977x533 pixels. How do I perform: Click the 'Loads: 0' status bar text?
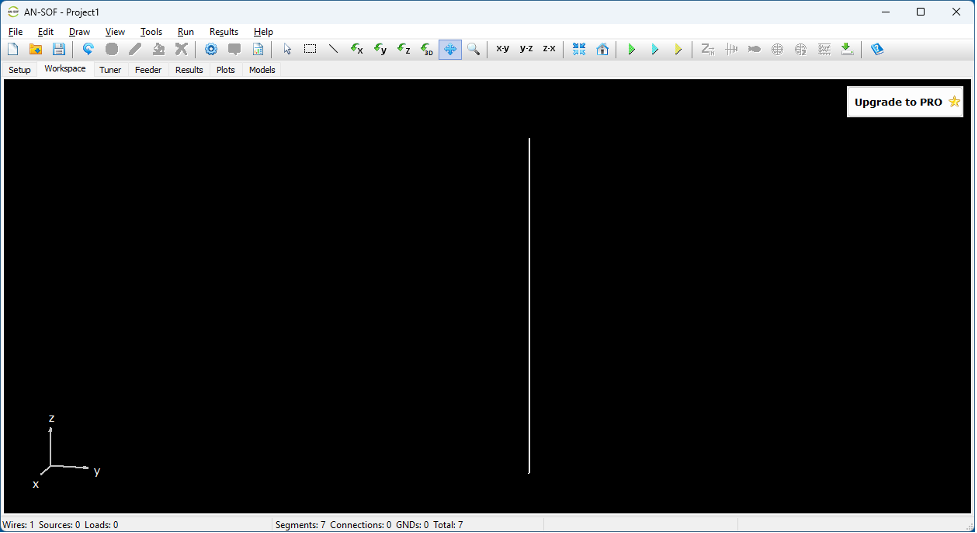click(x=101, y=525)
